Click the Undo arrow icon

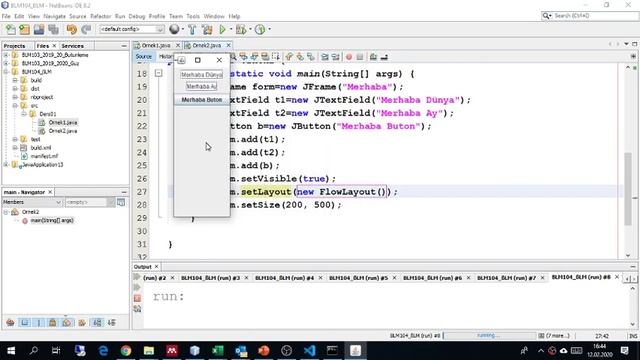click(72, 29)
